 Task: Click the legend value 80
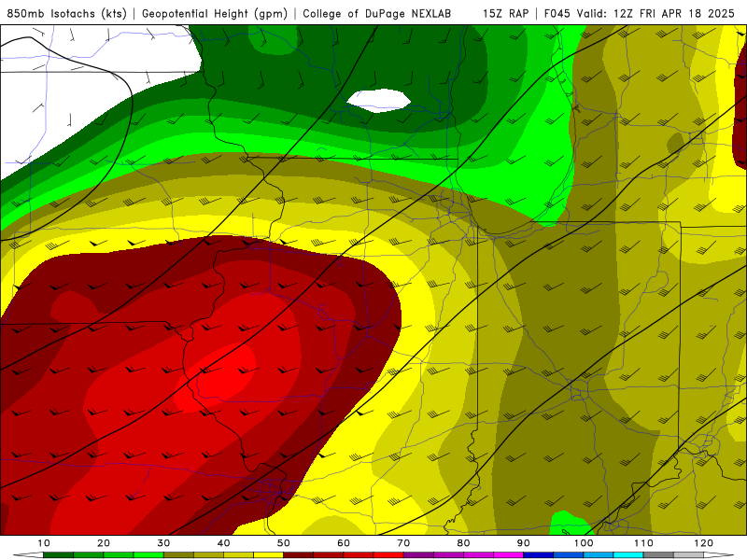463,543
